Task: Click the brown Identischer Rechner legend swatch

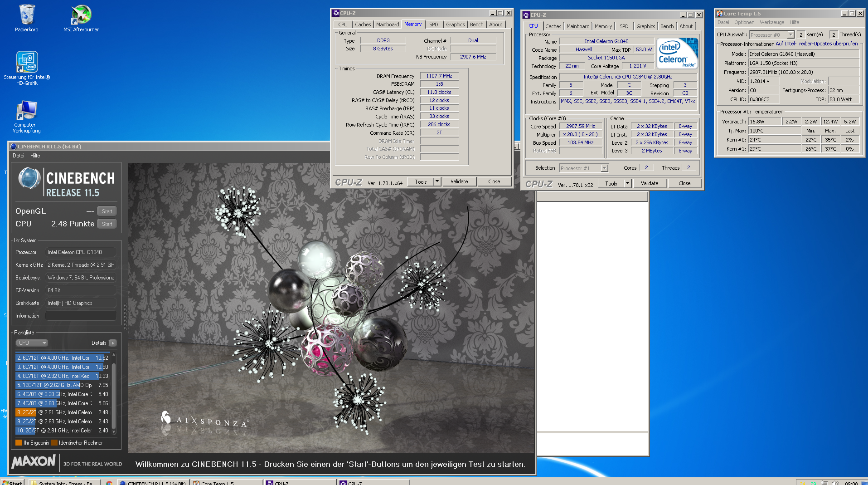Action: pos(54,443)
